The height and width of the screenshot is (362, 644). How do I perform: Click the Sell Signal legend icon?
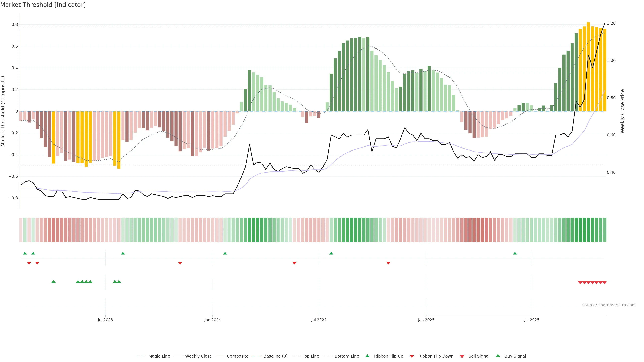pyautogui.click(x=462, y=356)
